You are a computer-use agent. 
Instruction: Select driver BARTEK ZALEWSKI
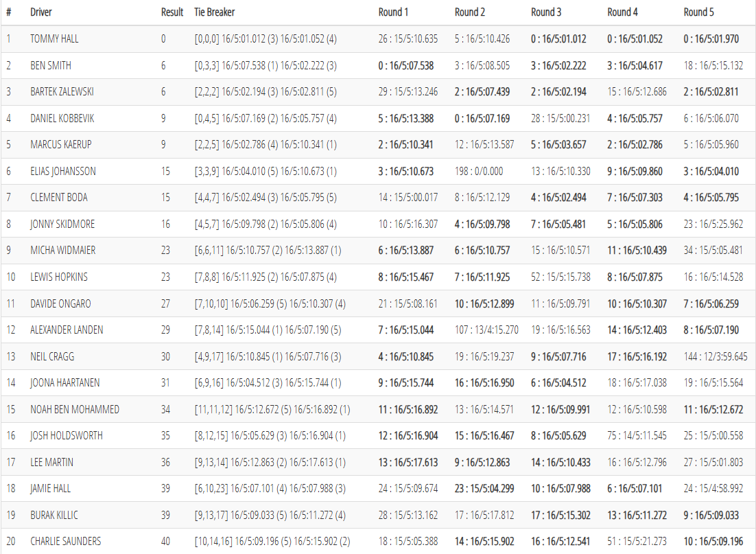pos(62,92)
